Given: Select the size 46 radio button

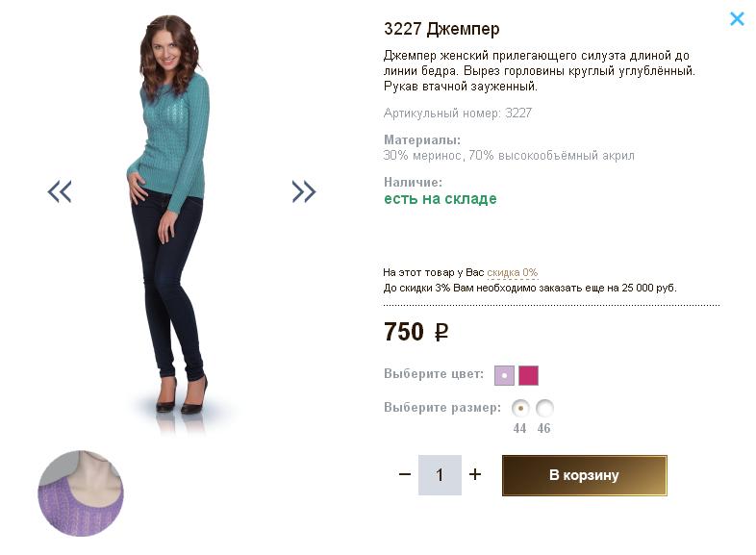Looking at the screenshot, I should [x=544, y=408].
